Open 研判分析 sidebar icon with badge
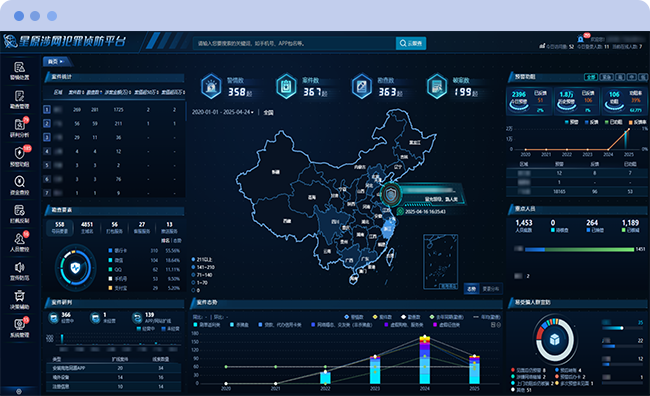This screenshot has width=650, height=396. (19, 124)
